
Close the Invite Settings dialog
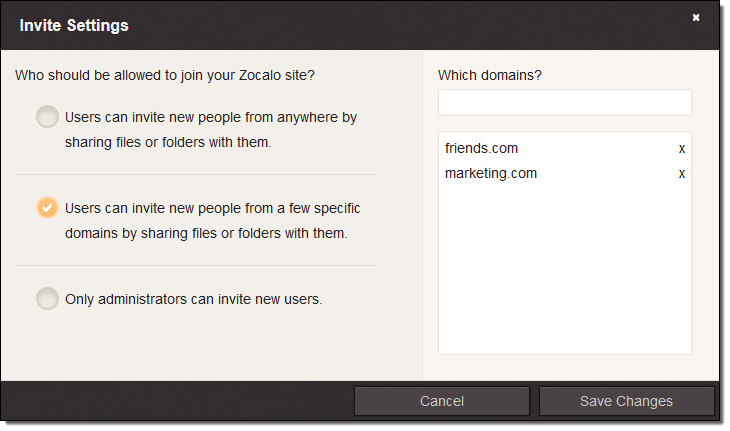[x=696, y=17]
